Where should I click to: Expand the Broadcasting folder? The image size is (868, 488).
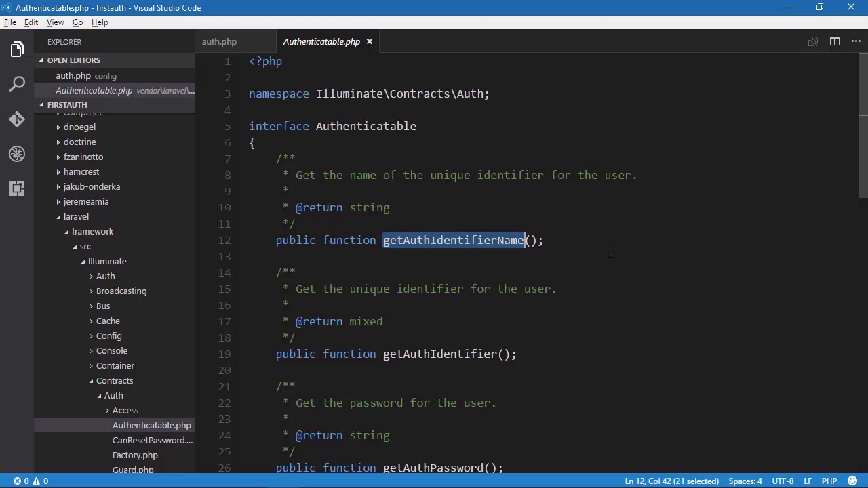pyautogui.click(x=121, y=291)
